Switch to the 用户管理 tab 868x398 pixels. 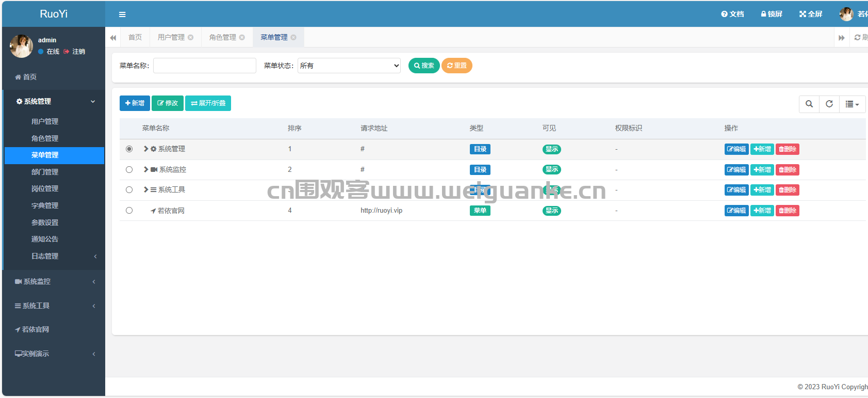pyautogui.click(x=171, y=37)
